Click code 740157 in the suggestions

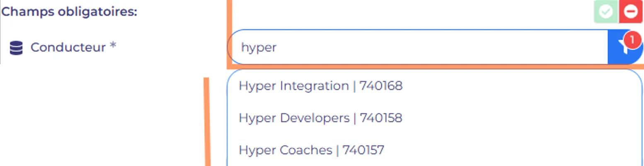pos(364,150)
